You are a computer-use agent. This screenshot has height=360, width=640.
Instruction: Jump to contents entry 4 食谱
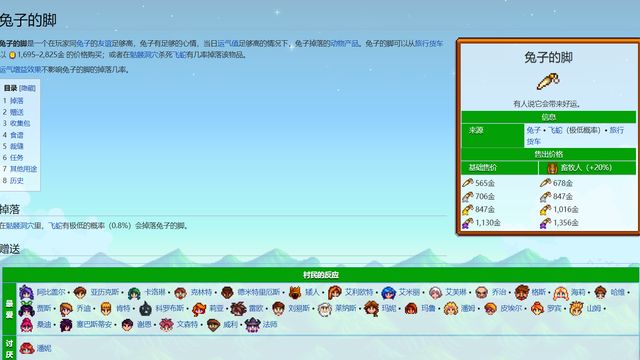click(17, 135)
